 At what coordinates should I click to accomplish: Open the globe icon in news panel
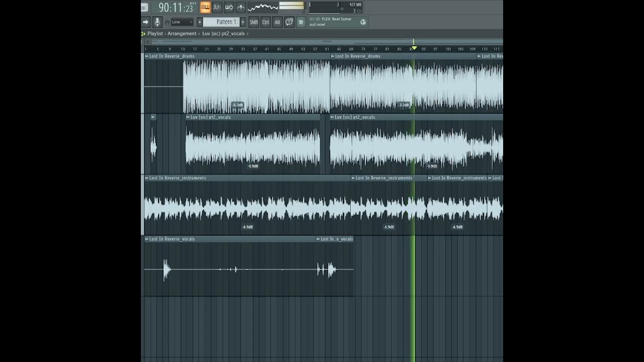tap(363, 22)
